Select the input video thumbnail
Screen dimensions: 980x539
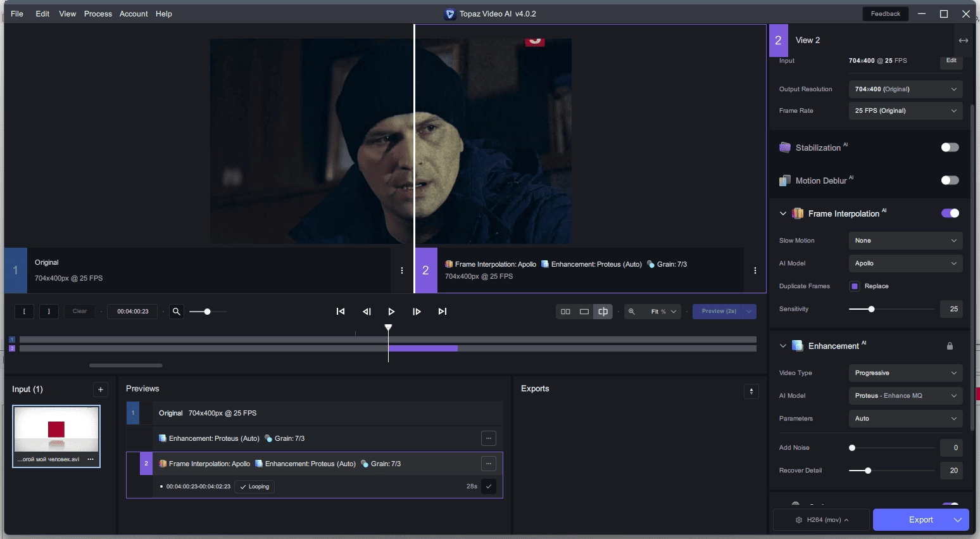[56, 436]
